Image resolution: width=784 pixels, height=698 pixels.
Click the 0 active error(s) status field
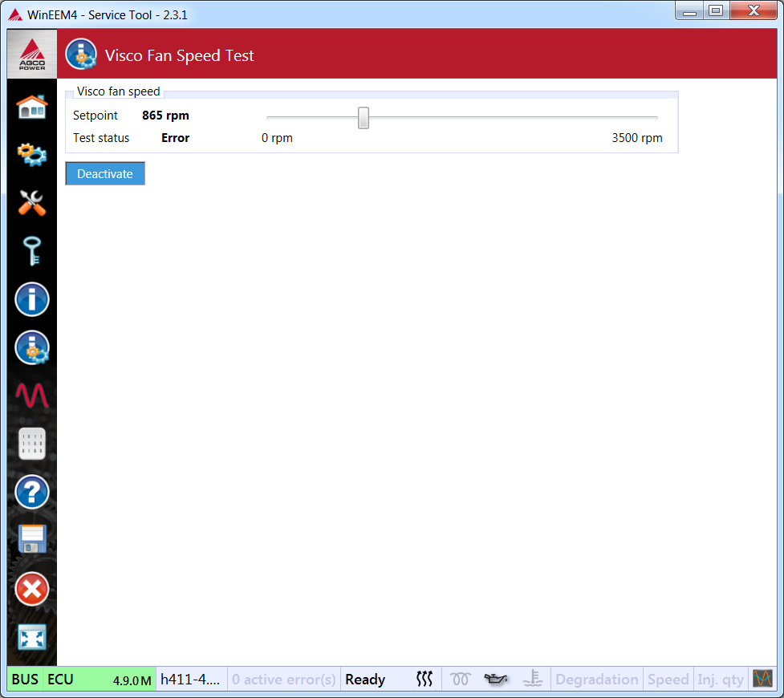(x=284, y=680)
